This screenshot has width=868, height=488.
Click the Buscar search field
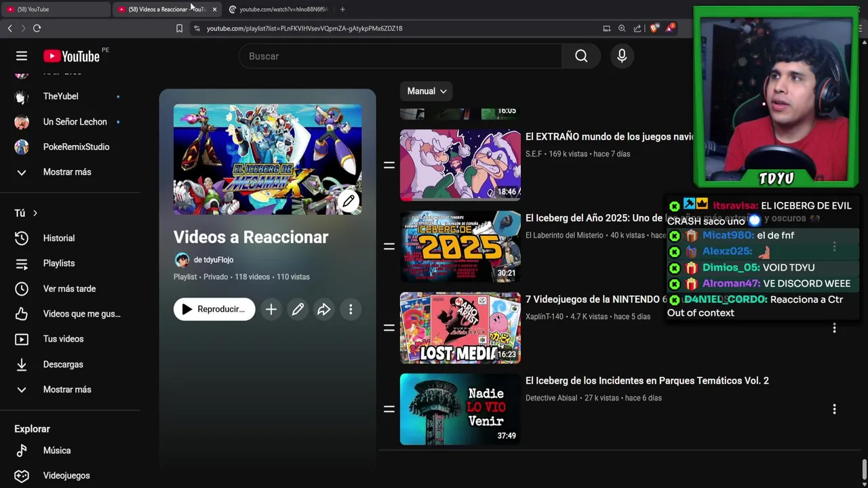(x=400, y=56)
